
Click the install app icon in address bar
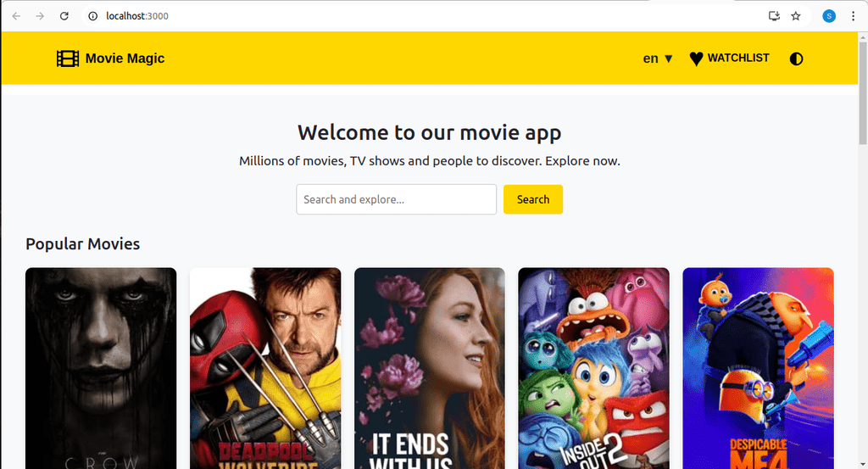point(774,16)
